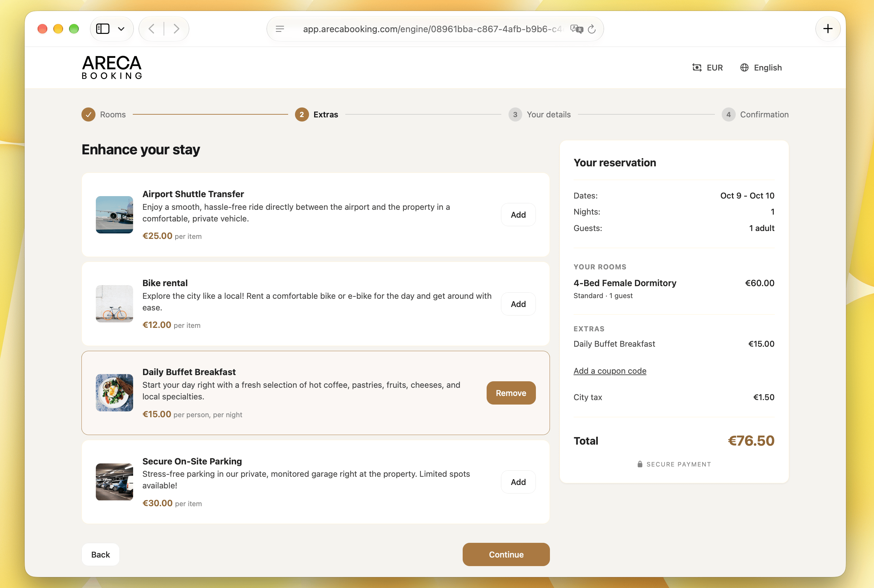Screen dimensions: 874x588
Task: Click the Airport Shuttle Transfer title
Action: [x=193, y=194]
